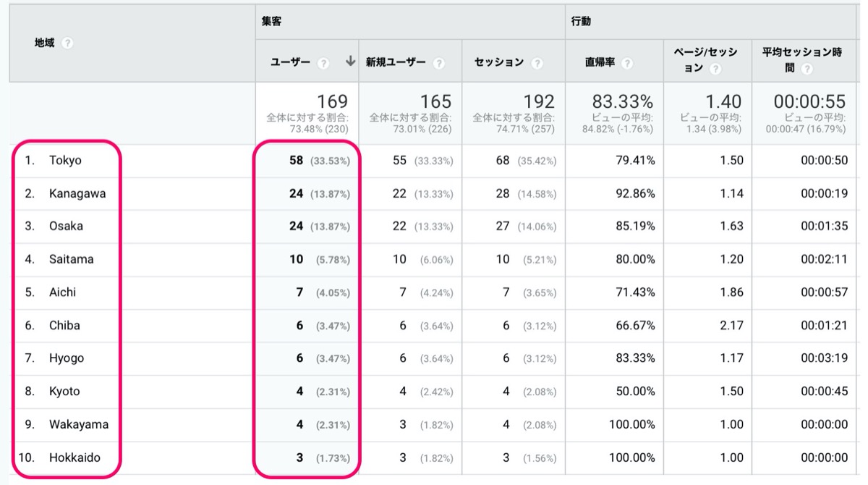Screen dimensions: 868x485
Task: Open help icon next to 直帰率 header
Action: 626,63
